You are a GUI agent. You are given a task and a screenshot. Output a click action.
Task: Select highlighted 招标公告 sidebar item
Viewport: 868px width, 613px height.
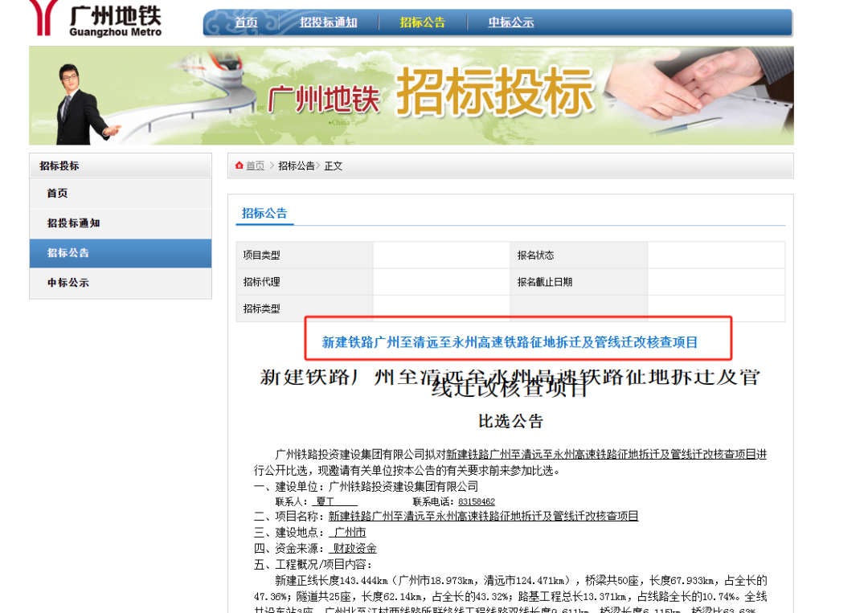tap(121, 253)
